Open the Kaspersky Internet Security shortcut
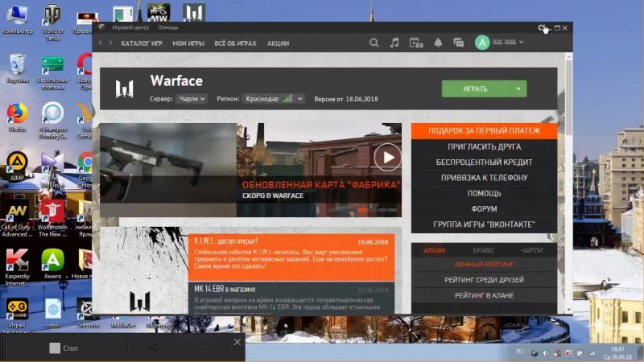The image size is (644, 362). coord(17,267)
